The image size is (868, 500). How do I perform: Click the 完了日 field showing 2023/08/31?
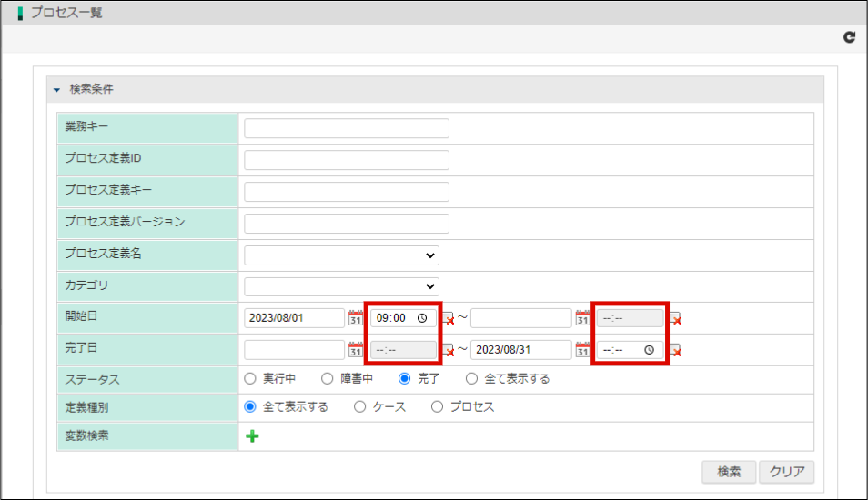coord(521,350)
